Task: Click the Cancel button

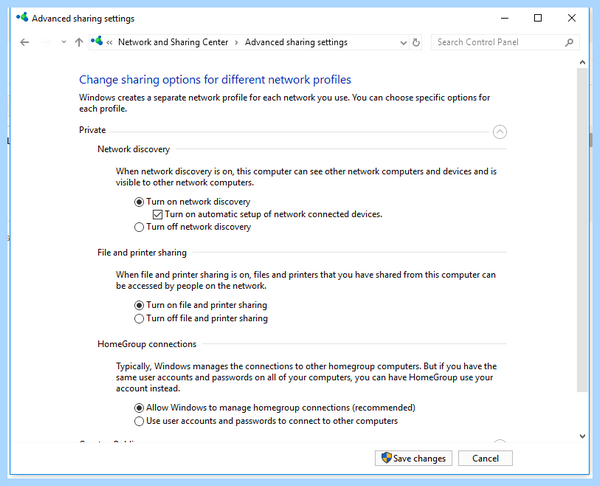Action: tap(485, 458)
